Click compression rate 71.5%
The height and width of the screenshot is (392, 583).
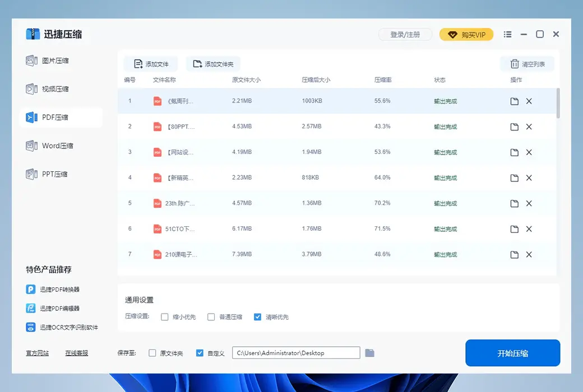click(382, 228)
